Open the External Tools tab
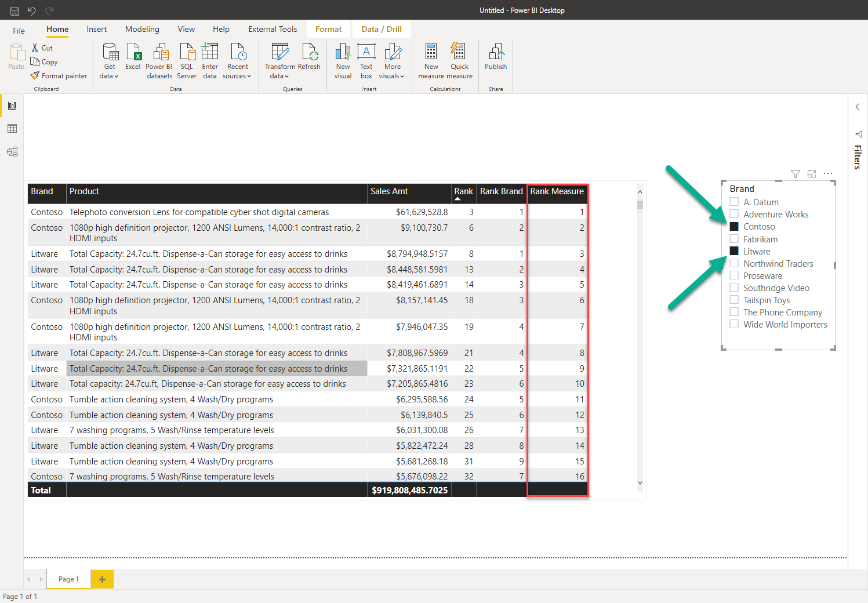Image resolution: width=868 pixels, height=603 pixels. tap(273, 29)
